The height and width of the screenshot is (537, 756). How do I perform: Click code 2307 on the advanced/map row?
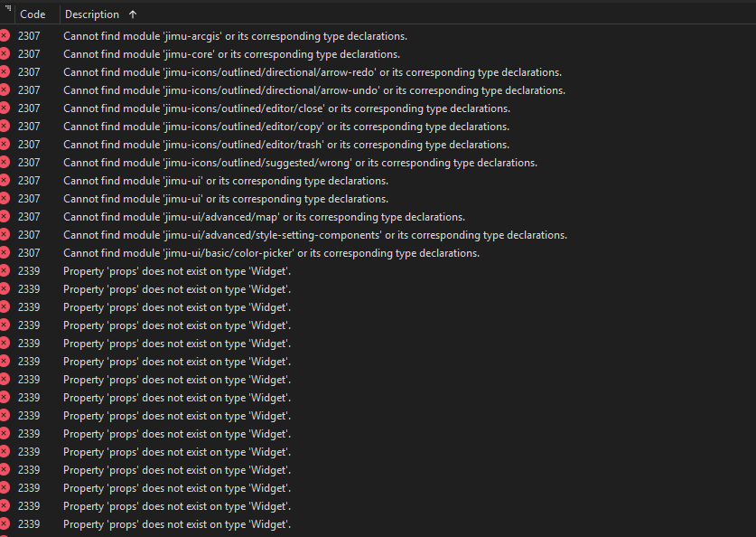29,217
